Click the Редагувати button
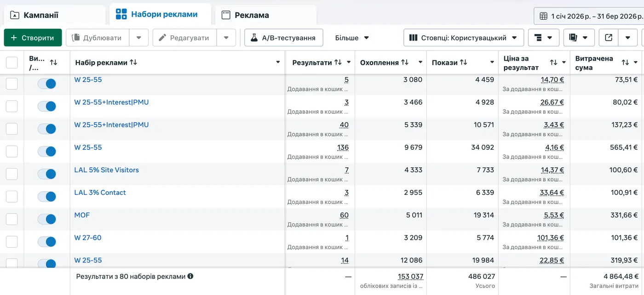This screenshot has width=644, height=295. pyautogui.click(x=184, y=38)
